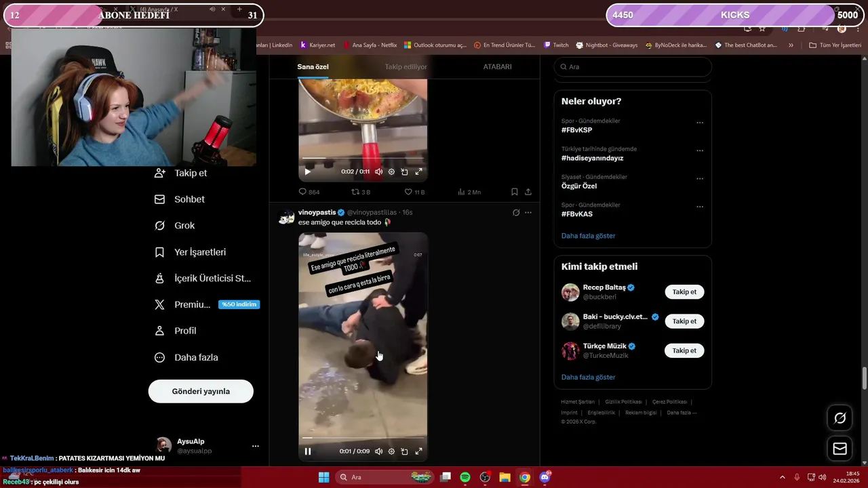Image resolution: width=868 pixels, height=488 pixels.
Task: Open Twitch bookmark in bookmarks bar
Action: [556, 45]
